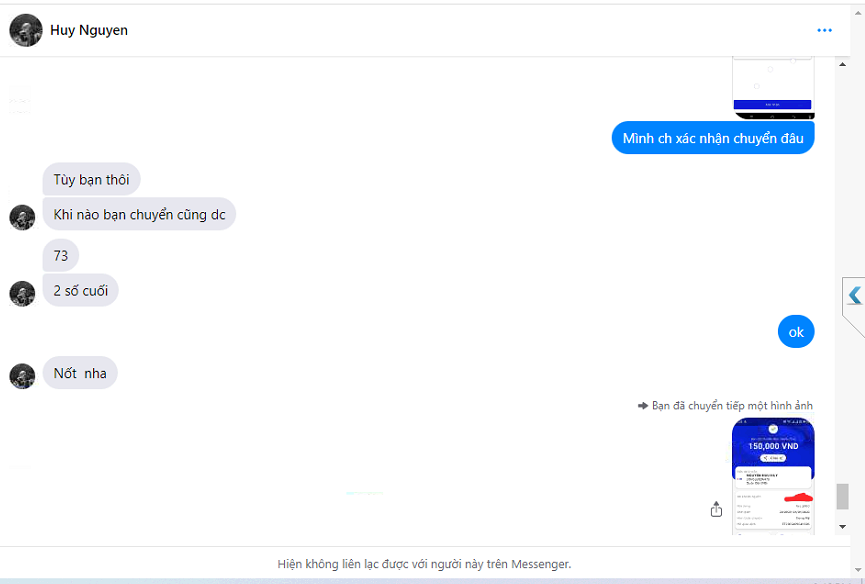
Task: Select the 'Tùy bạn thôi' message bubble
Action: [x=92, y=179]
